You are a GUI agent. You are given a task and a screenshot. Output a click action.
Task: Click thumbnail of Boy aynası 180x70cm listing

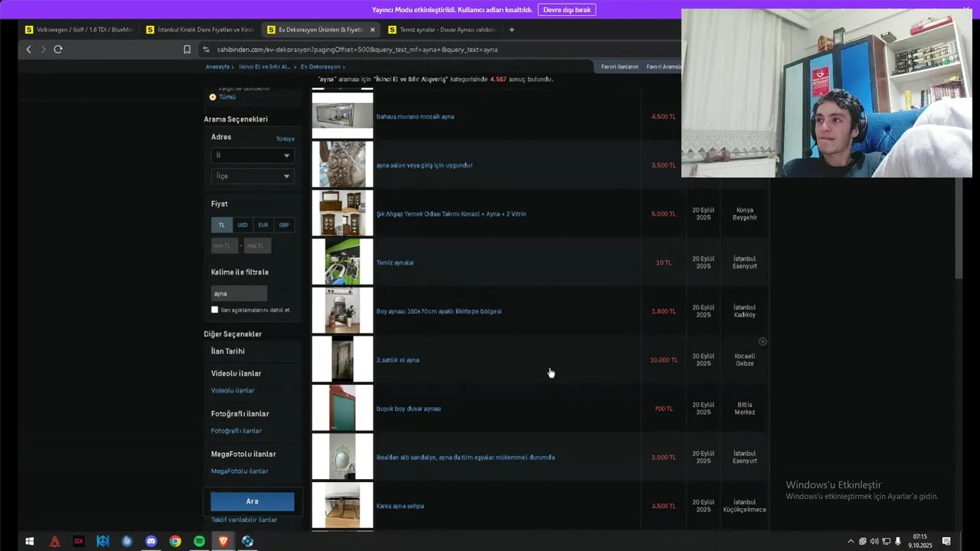click(x=342, y=311)
